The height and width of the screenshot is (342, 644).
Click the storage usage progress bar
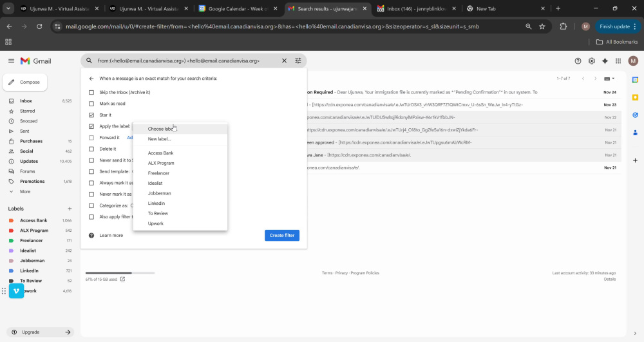pos(120,272)
